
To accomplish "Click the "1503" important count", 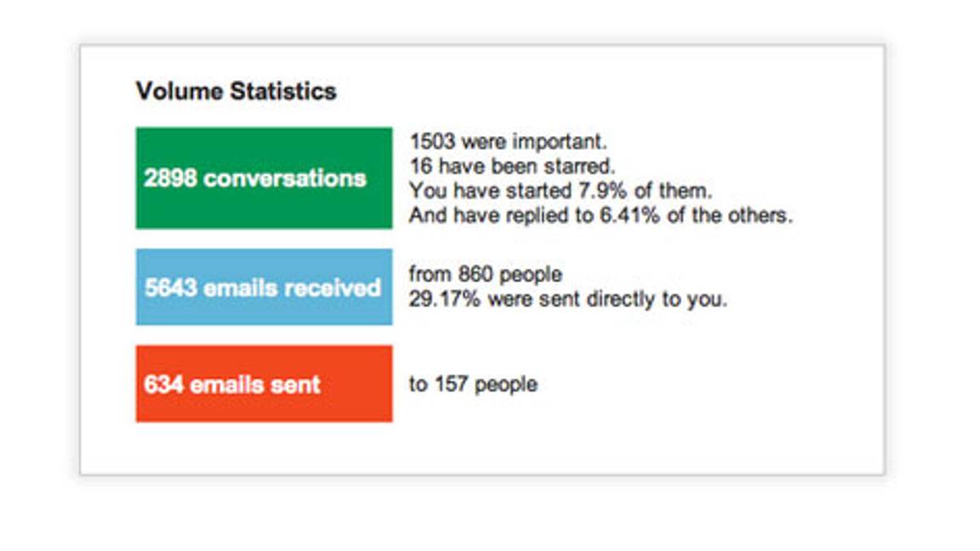I will coord(432,141).
